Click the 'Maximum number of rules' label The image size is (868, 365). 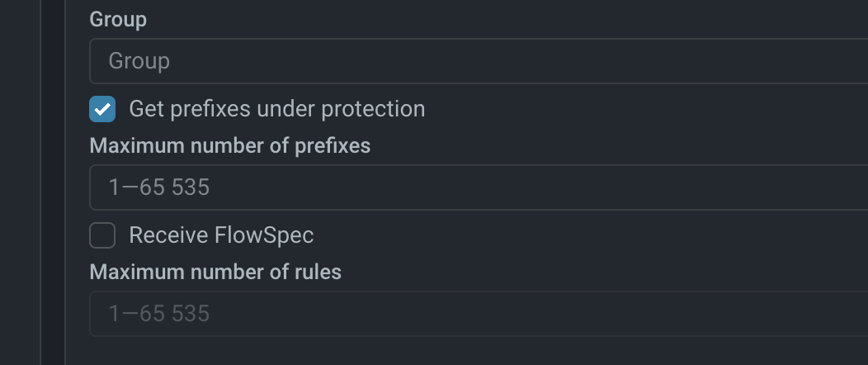click(x=215, y=272)
